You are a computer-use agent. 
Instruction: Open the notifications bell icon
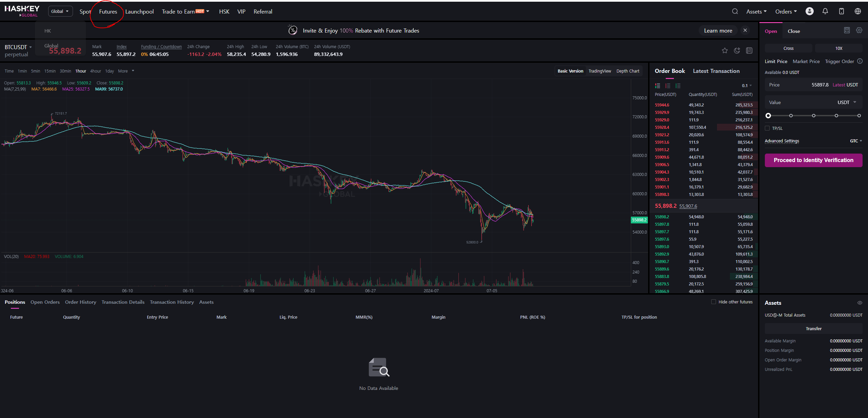point(825,11)
